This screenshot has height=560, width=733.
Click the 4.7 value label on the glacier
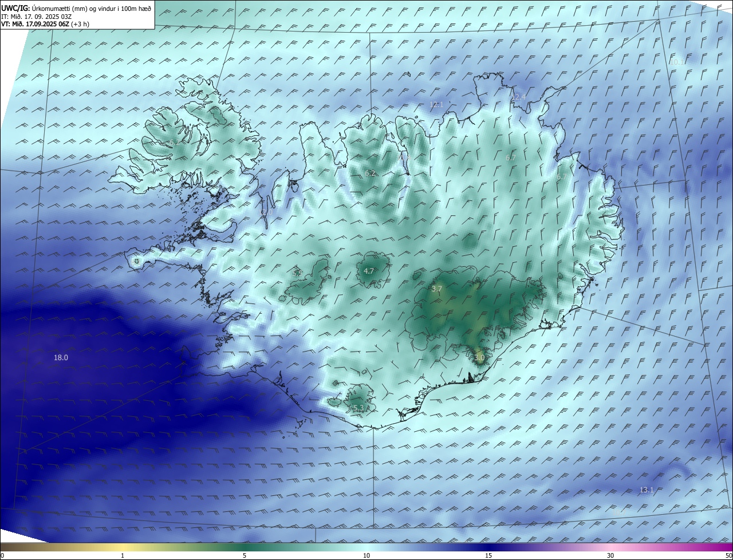[369, 271]
